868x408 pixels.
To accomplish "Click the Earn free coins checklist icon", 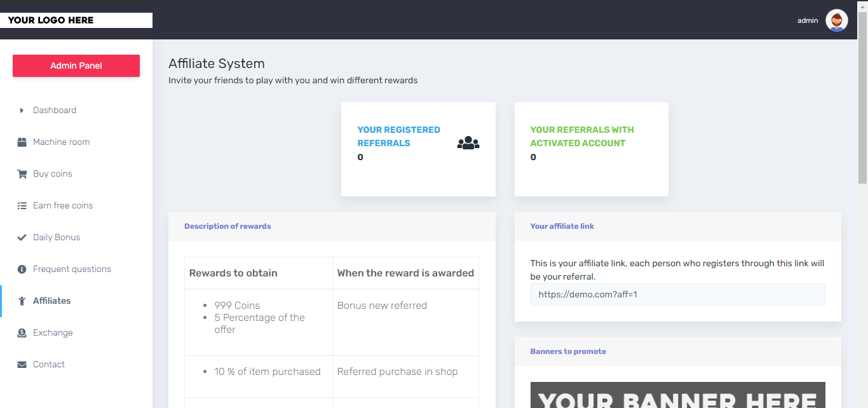I will click(22, 205).
